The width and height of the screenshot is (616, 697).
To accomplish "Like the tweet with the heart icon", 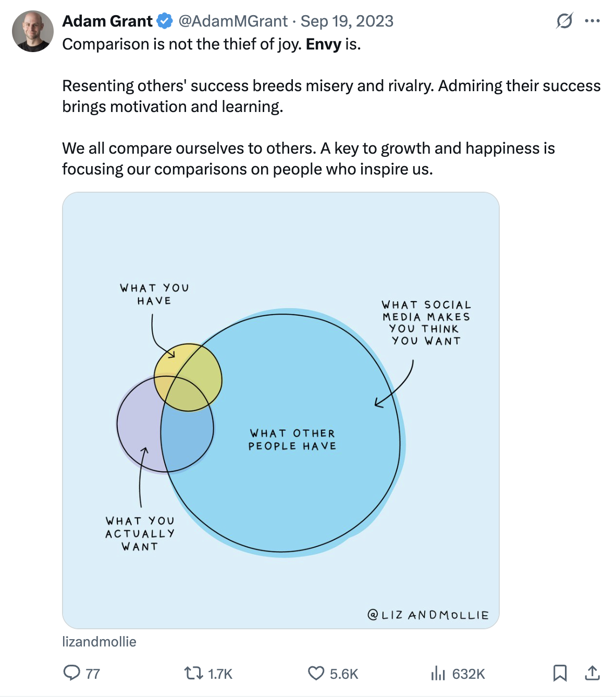I will 316,673.
